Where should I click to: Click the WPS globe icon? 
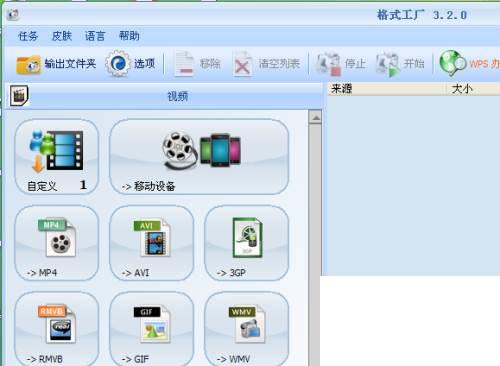[452, 63]
